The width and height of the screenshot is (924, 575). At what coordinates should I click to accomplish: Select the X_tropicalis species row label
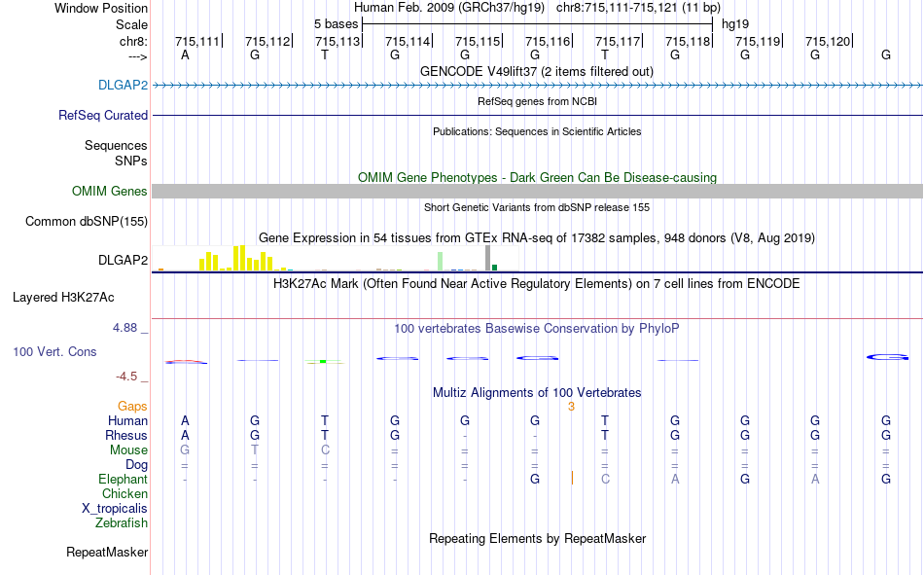point(115,509)
